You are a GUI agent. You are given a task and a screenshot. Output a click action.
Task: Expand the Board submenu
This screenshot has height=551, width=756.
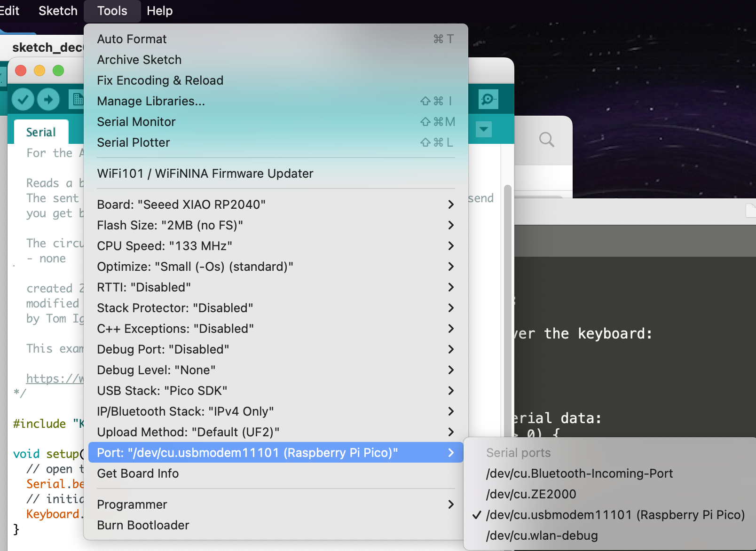(276, 205)
